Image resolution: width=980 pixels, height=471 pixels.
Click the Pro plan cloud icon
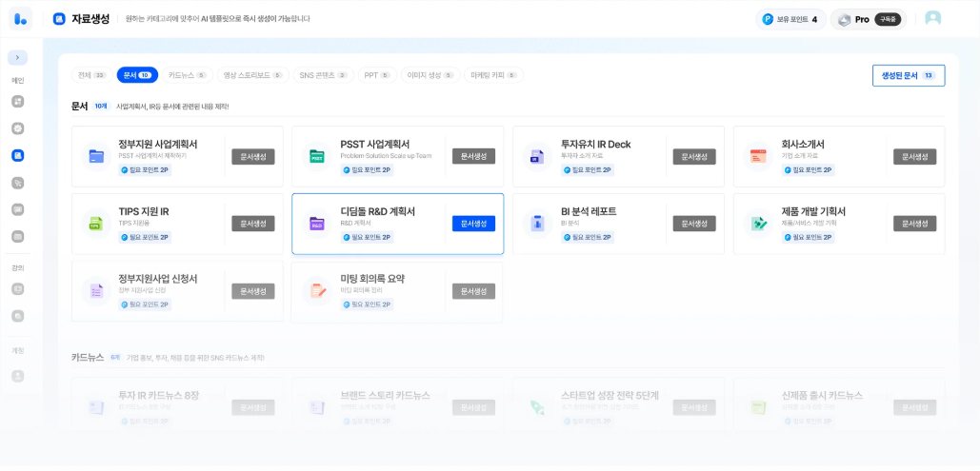tap(845, 19)
